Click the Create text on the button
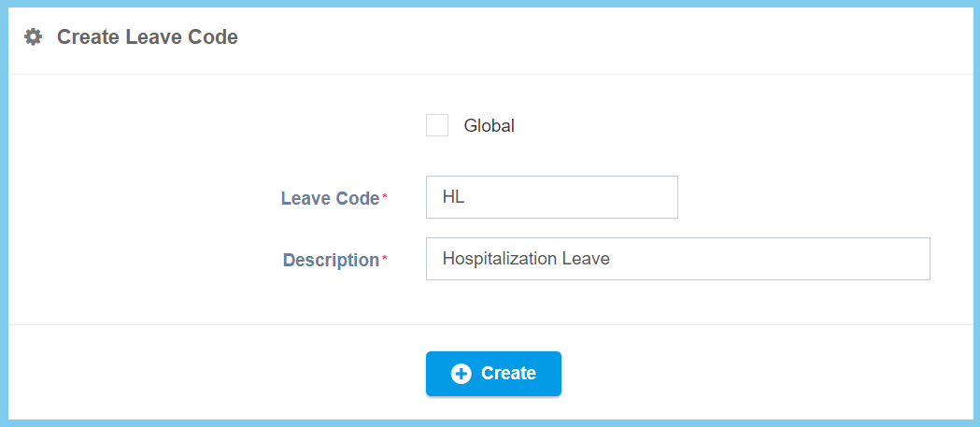 pos(508,374)
